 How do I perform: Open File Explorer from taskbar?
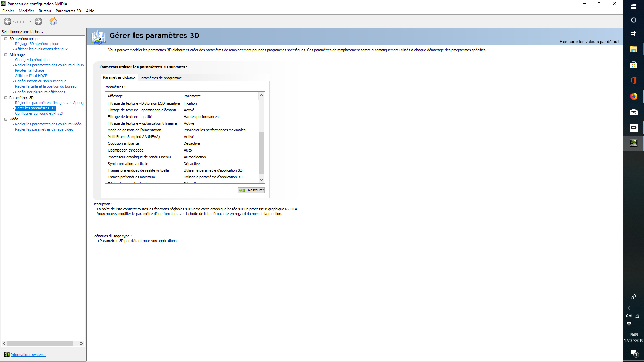click(x=633, y=49)
